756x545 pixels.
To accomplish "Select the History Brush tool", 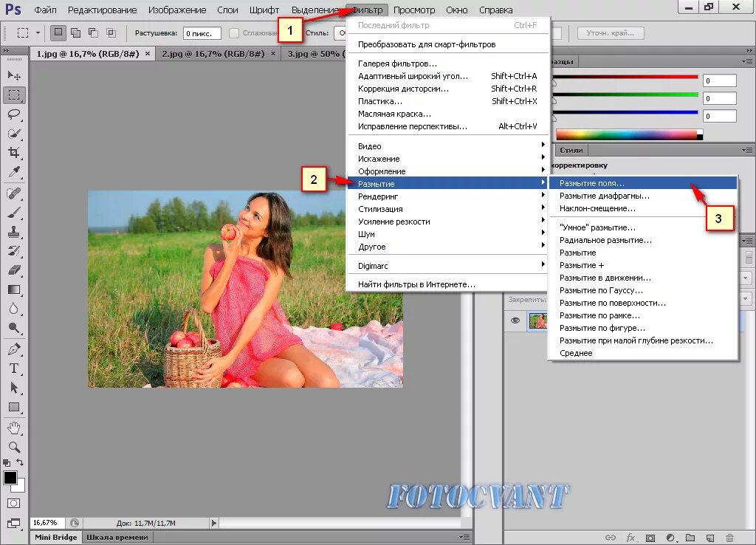I will coord(14,251).
